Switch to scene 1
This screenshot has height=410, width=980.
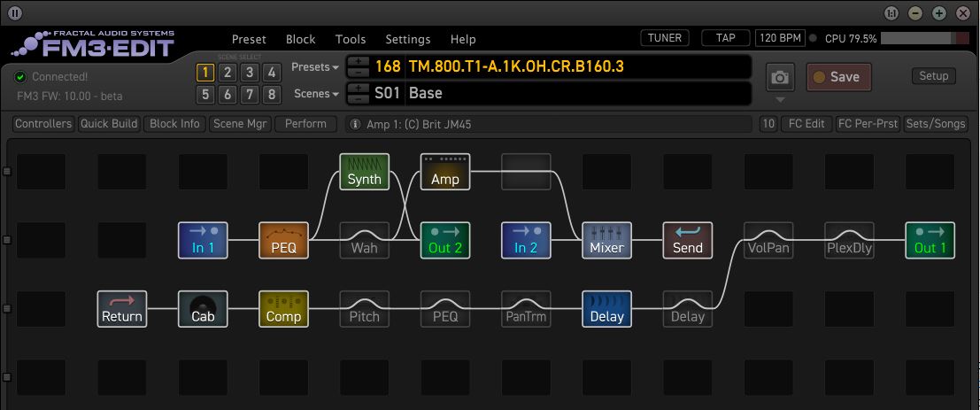coord(205,73)
